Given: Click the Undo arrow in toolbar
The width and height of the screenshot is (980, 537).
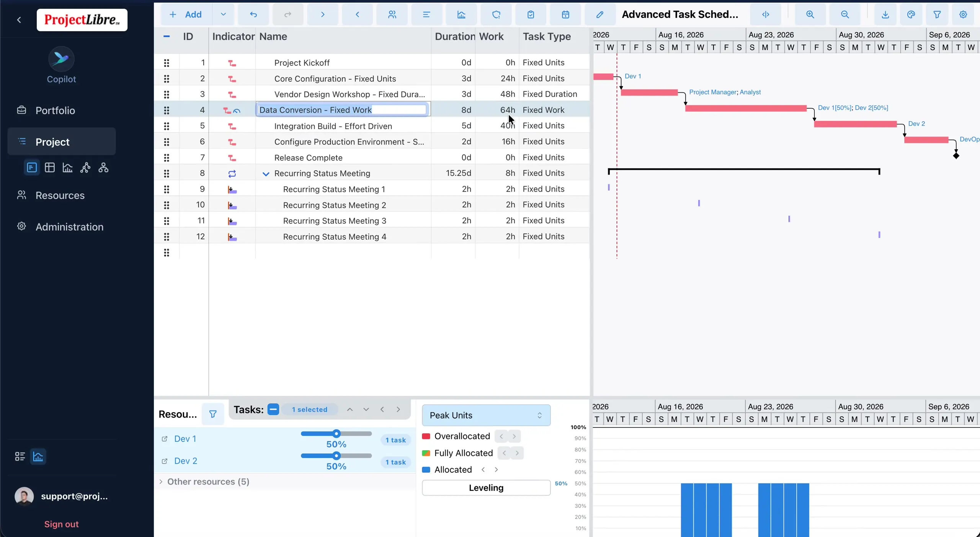Looking at the screenshot, I should (x=253, y=15).
